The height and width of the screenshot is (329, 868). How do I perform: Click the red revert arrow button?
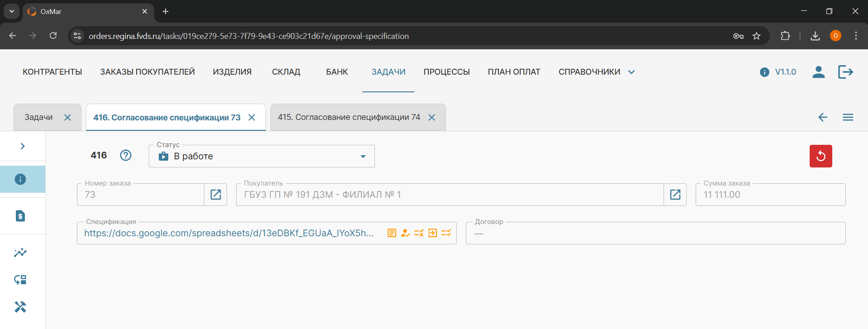(x=821, y=156)
